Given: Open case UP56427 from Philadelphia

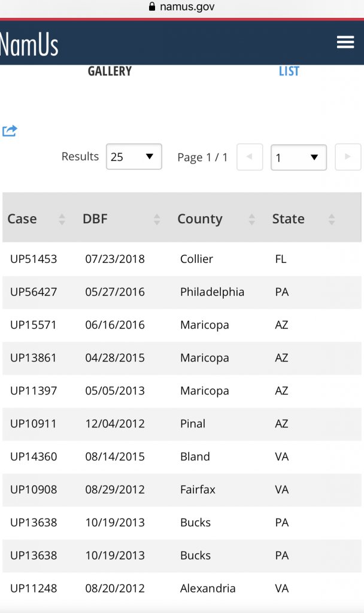Looking at the screenshot, I should (x=34, y=292).
